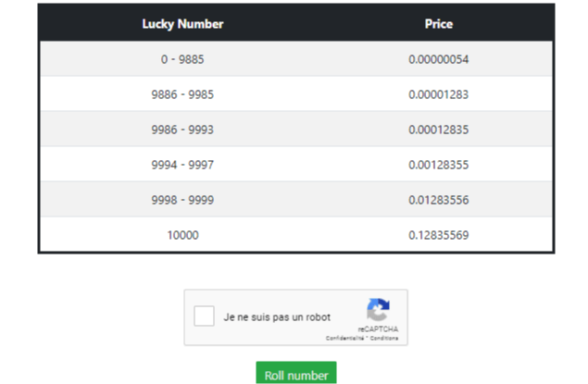Click the green Roll number button
This screenshot has height=384, width=588.
pos(296,373)
